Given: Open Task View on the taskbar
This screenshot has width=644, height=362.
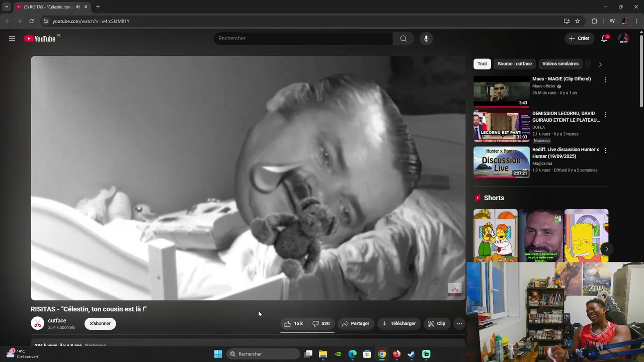Looking at the screenshot, I should [308, 354].
